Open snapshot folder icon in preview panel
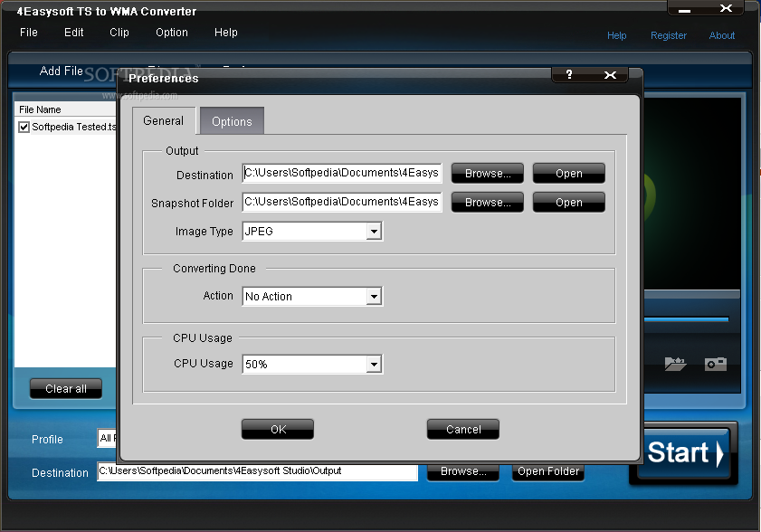Viewport: 761px width, 532px height. [x=675, y=364]
